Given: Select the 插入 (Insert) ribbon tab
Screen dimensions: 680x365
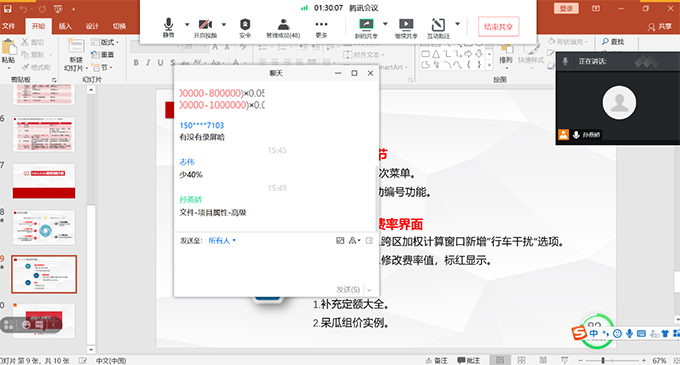Looking at the screenshot, I should click(x=65, y=26).
